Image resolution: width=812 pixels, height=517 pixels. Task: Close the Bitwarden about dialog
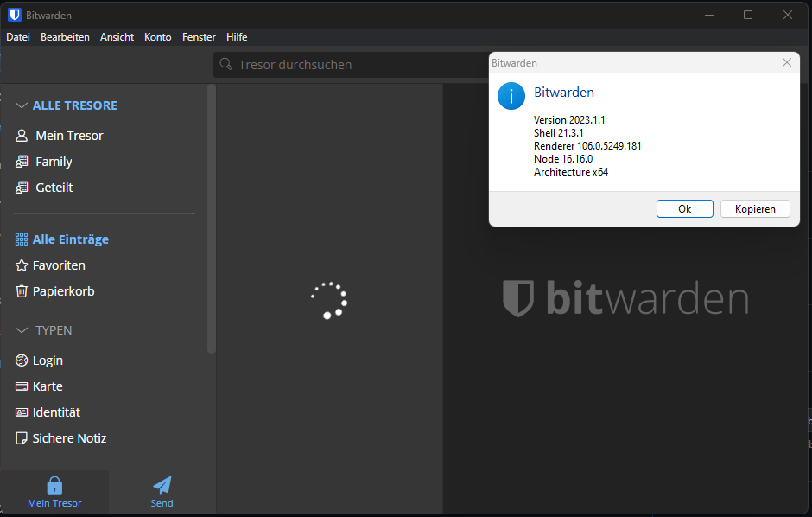click(787, 63)
